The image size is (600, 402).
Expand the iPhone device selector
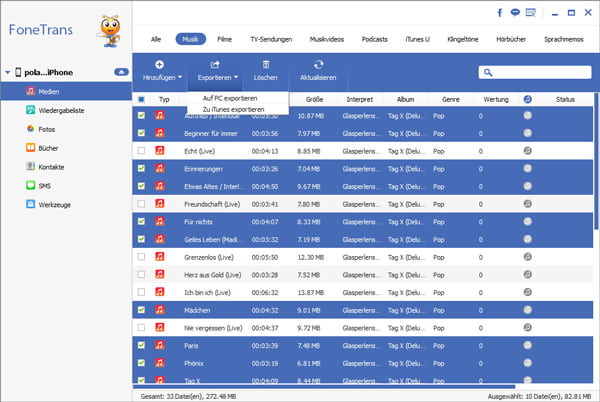(x=120, y=72)
